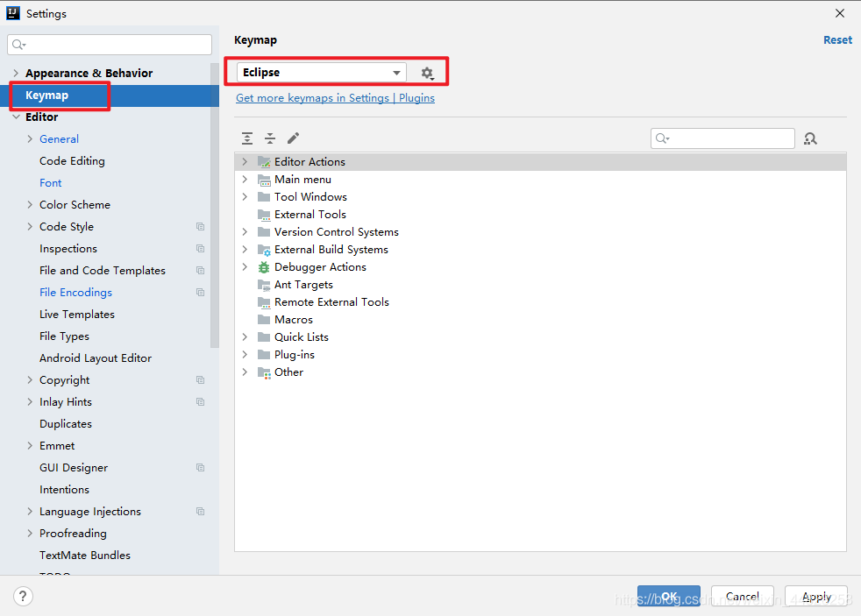The width and height of the screenshot is (861, 616).
Task: Click project-level icon beside Copyright
Action: coord(201,380)
